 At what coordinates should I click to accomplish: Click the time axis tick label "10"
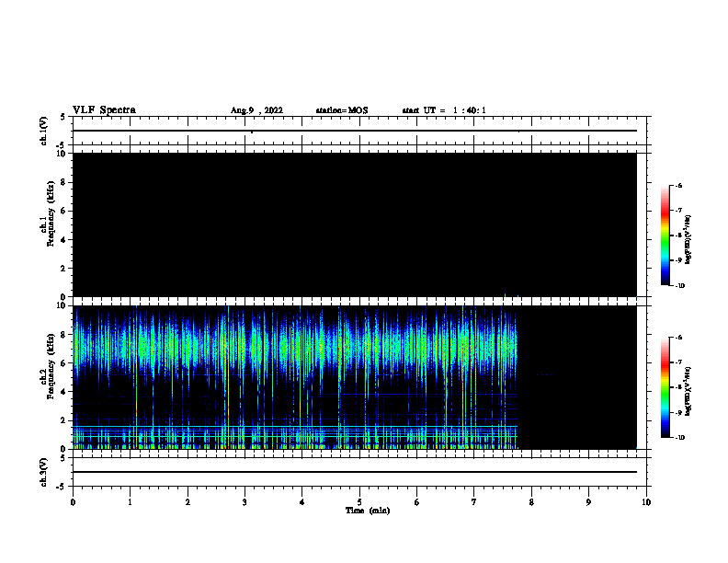(646, 502)
